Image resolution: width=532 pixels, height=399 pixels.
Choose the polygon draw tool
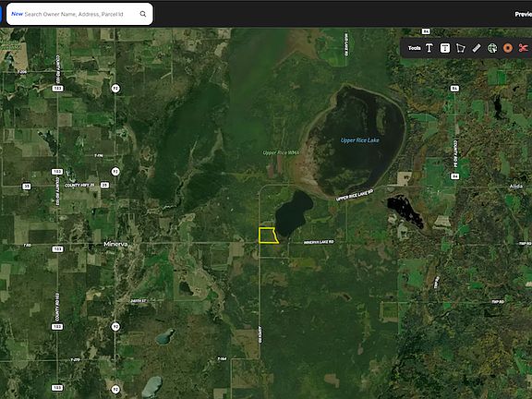(460, 48)
